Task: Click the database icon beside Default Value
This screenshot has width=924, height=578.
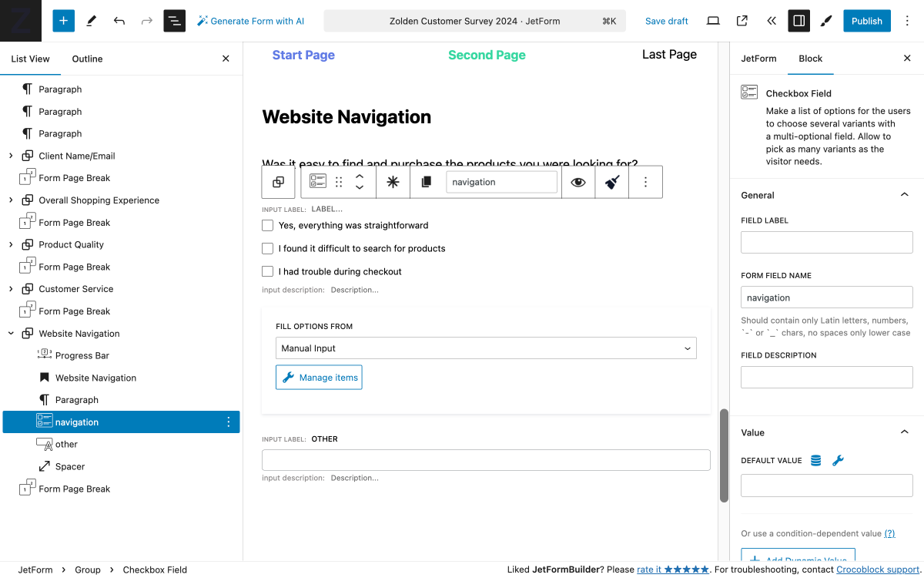Action: tap(815, 460)
